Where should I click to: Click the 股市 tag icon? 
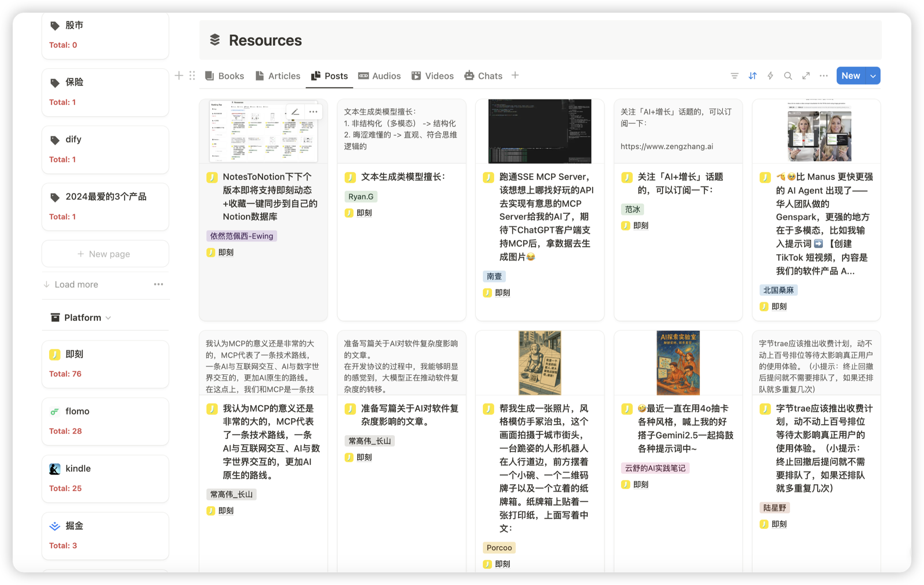pyautogui.click(x=55, y=25)
